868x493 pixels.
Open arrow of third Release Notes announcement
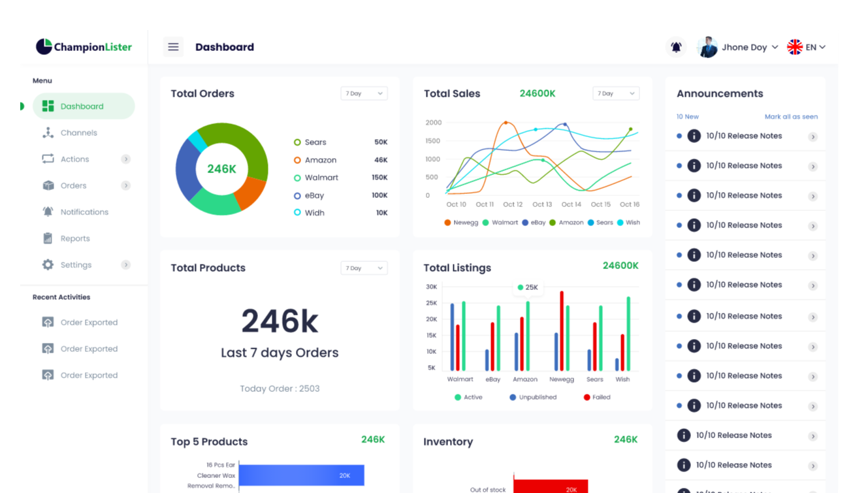click(813, 197)
